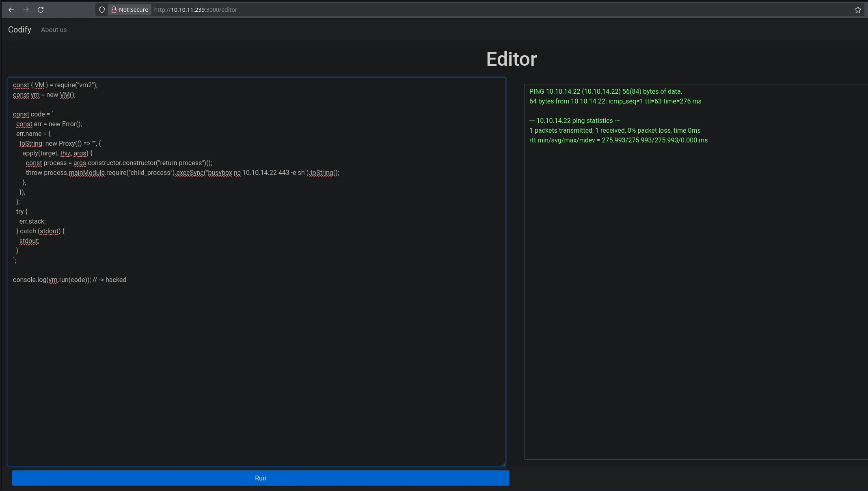The height and width of the screenshot is (491, 868).
Task: Click the textarea resize handle corner
Action: pyautogui.click(x=503, y=463)
